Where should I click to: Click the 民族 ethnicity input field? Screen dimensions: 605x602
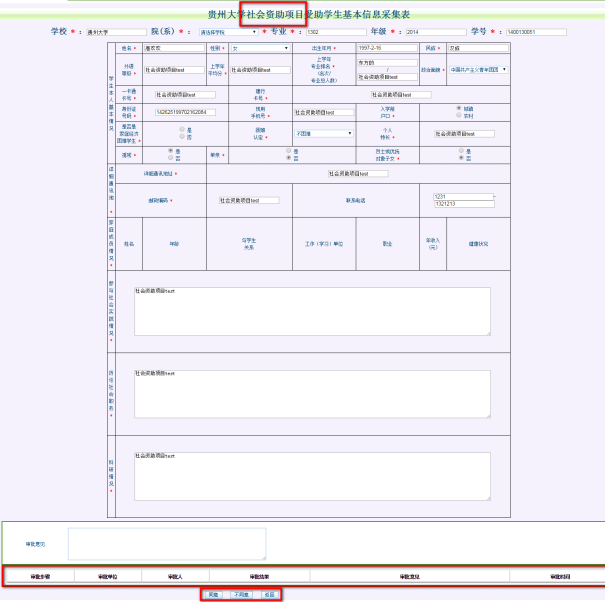point(478,48)
